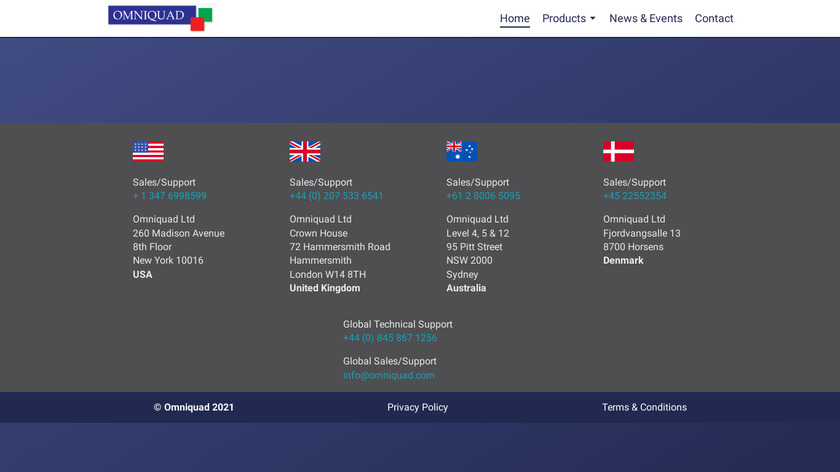The width and height of the screenshot is (840, 472).
Task: Select 'Sales/Support' label under Denmark flag
Action: 634,183
